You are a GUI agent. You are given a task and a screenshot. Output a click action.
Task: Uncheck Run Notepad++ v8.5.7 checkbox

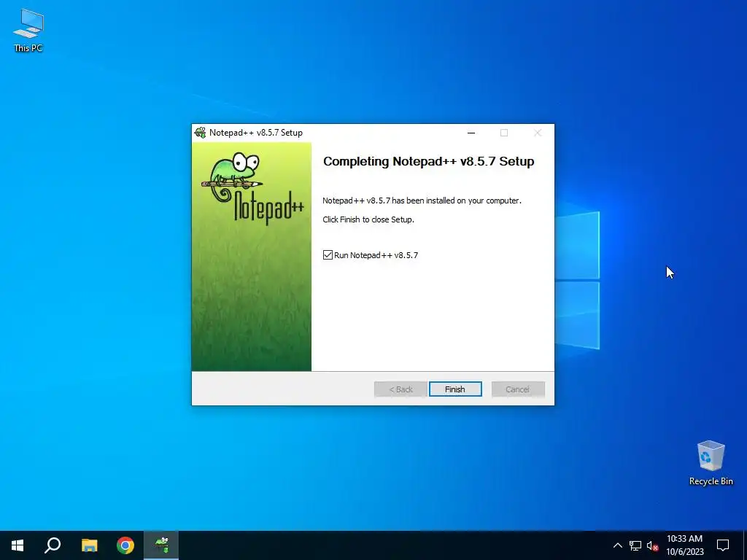[x=328, y=254]
